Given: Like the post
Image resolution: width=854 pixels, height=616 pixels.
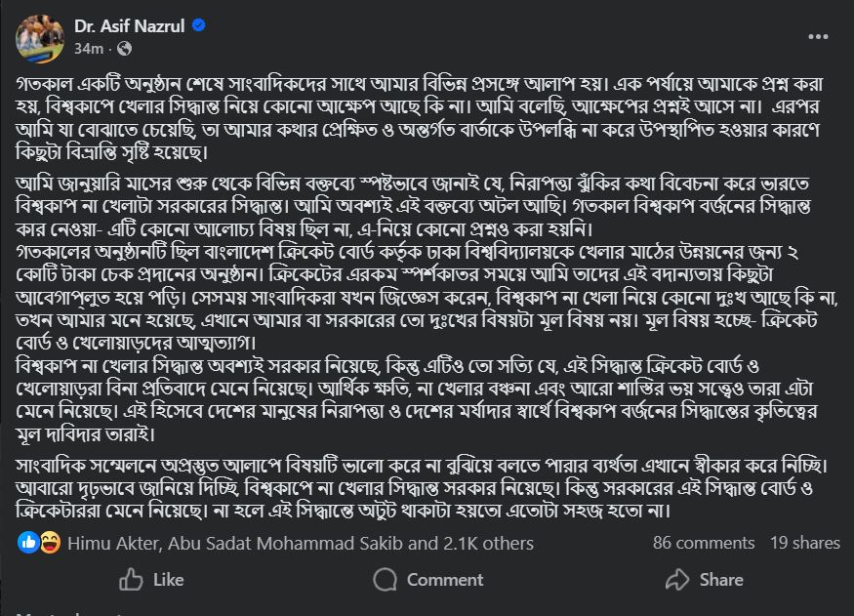Looking at the screenshot, I should click(151, 580).
